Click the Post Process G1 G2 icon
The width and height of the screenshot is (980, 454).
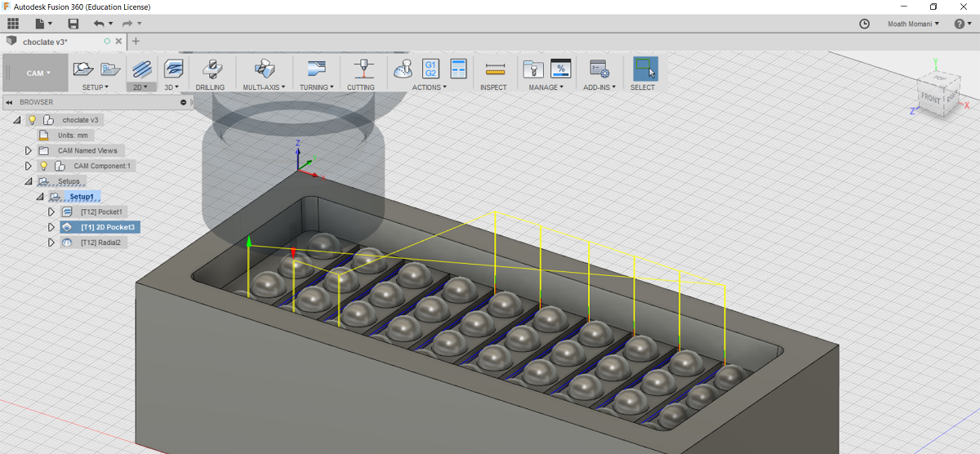coord(430,69)
